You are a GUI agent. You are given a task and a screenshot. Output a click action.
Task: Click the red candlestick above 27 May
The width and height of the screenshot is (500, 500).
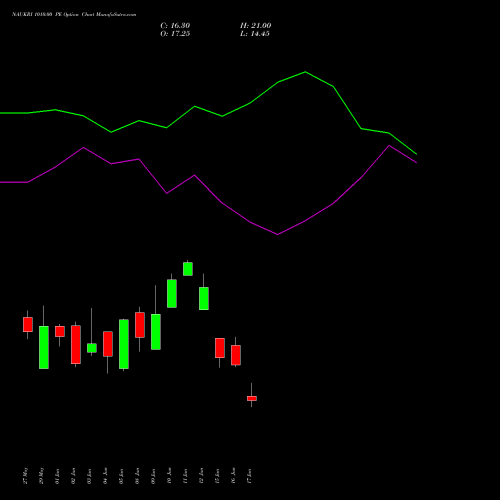pos(28,324)
